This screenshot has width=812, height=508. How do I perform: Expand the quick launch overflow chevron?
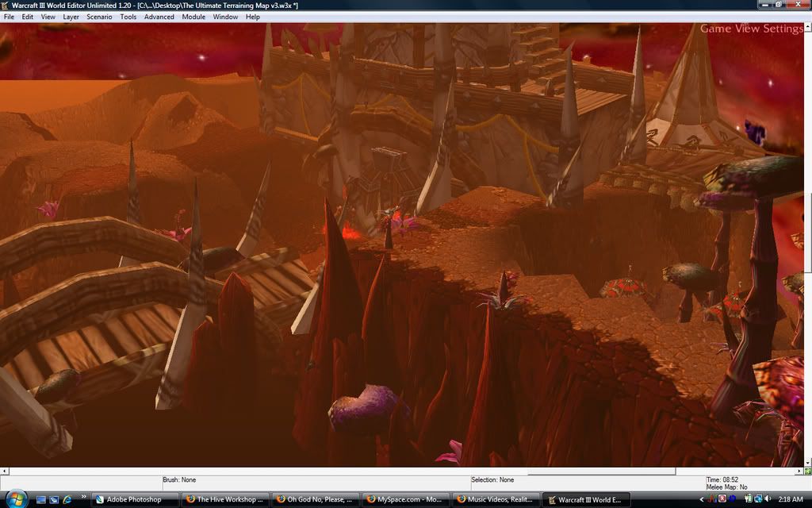84,497
